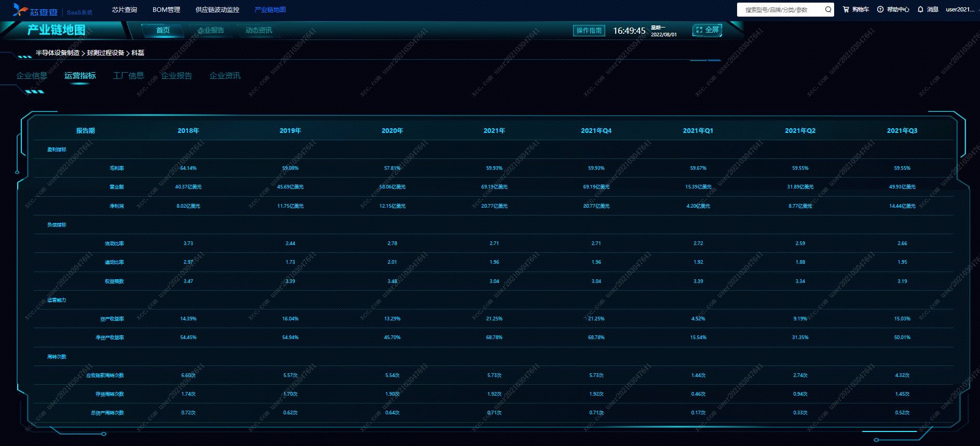Click the 营业额 row label
Viewport: 980px width, 446px height.
click(117, 187)
